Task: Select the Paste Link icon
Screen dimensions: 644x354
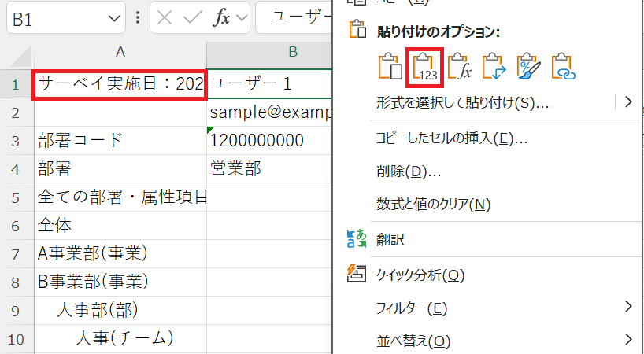Action: tap(563, 66)
